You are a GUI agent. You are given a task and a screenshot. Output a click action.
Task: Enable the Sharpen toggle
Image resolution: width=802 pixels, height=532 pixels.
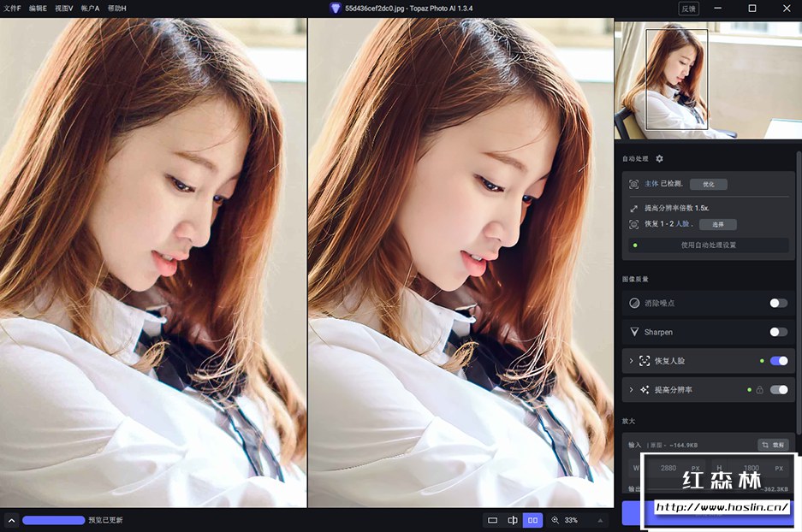click(x=779, y=332)
